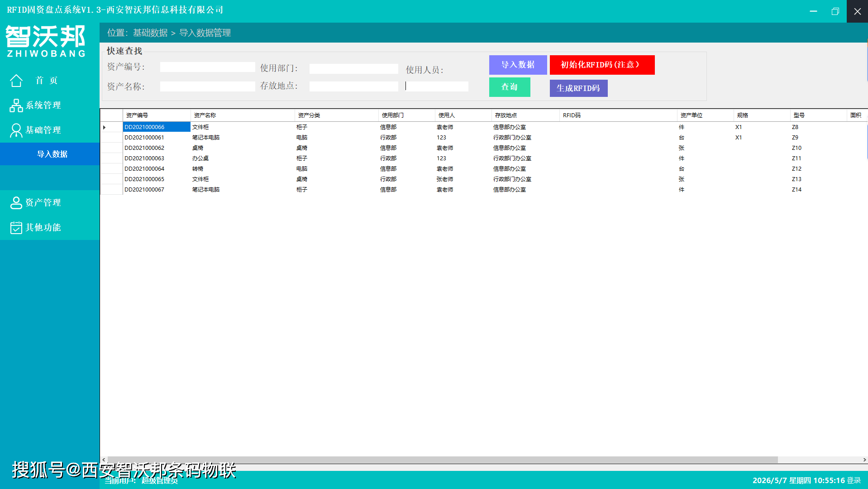Open the 其他功能 menu
Screen dimensions: 868x489
[50, 228]
